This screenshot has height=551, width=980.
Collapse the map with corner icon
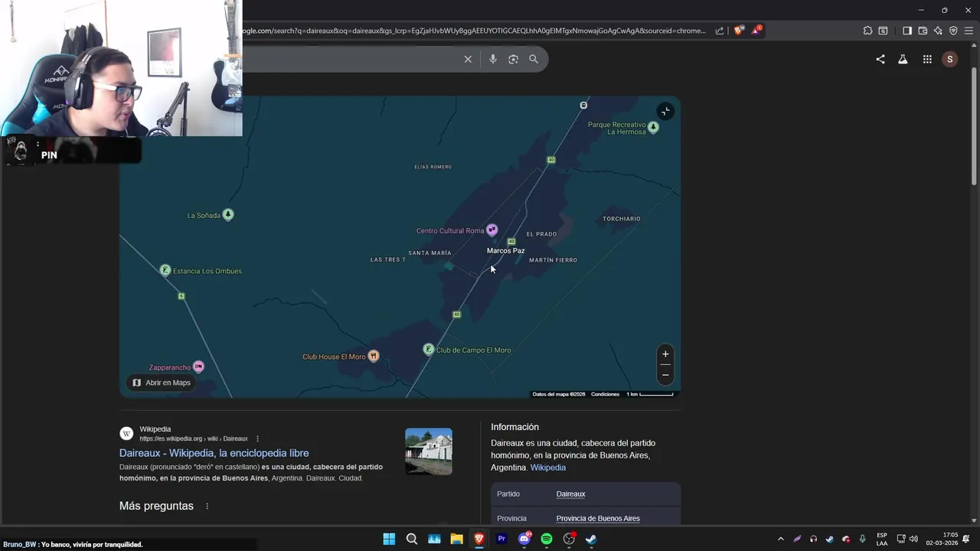click(665, 112)
